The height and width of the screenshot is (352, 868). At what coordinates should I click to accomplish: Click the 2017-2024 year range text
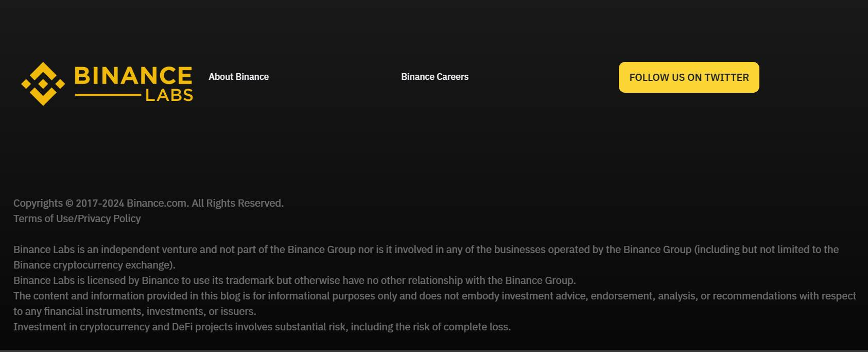(x=100, y=203)
